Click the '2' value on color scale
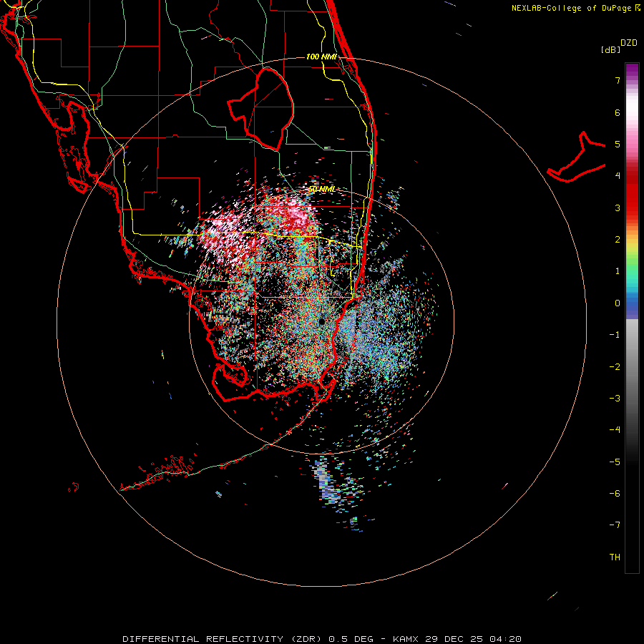 [618, 240]
